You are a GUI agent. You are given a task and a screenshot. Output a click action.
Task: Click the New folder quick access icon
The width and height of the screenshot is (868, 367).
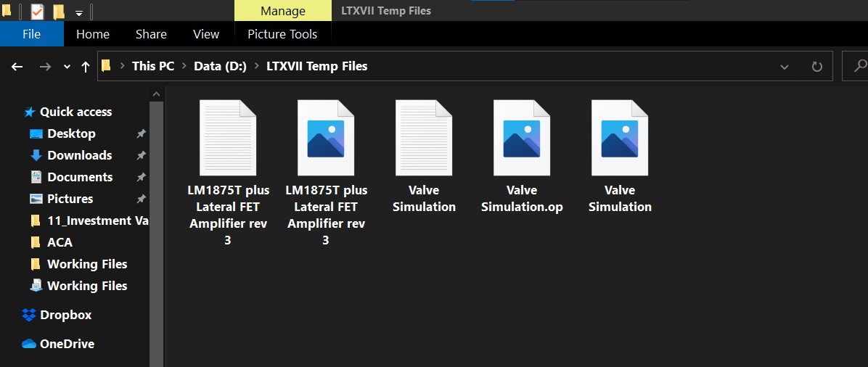tap(59, 12)
